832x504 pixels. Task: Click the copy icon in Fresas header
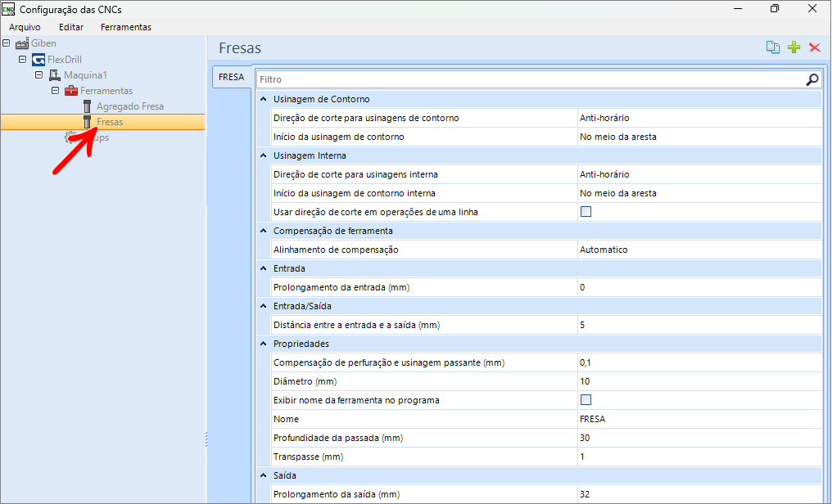(772, 47)
